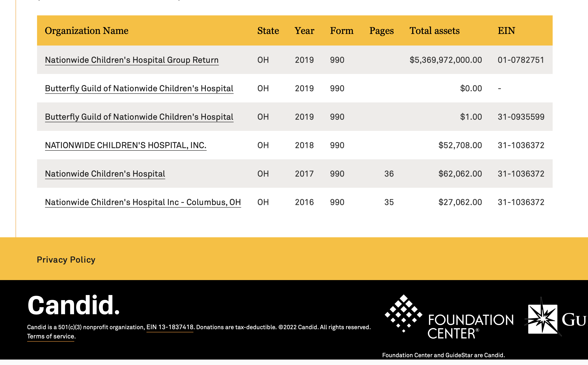Click the Total assets column header
This screenshot has width=588, height=365.
pyautogui.click(x=434, y=31)
